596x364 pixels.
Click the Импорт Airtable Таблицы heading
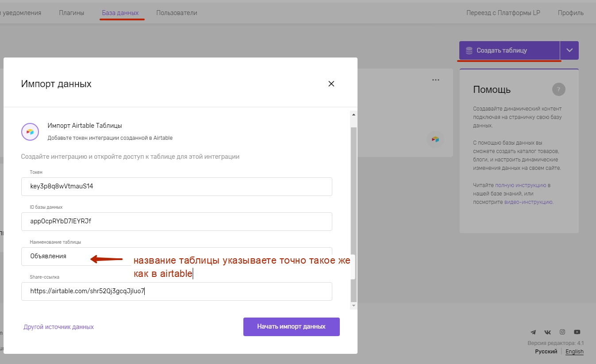click(85, 126)
